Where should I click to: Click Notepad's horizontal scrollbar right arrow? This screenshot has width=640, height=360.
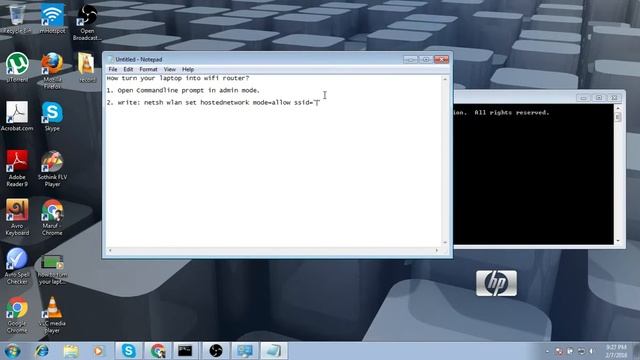click(x=437, y=250)
